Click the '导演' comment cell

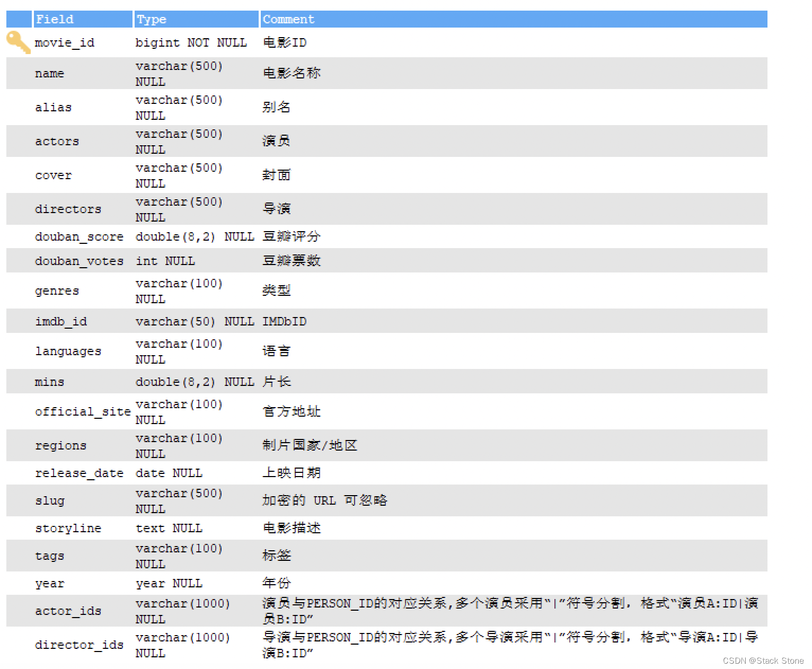coord(277,209)
